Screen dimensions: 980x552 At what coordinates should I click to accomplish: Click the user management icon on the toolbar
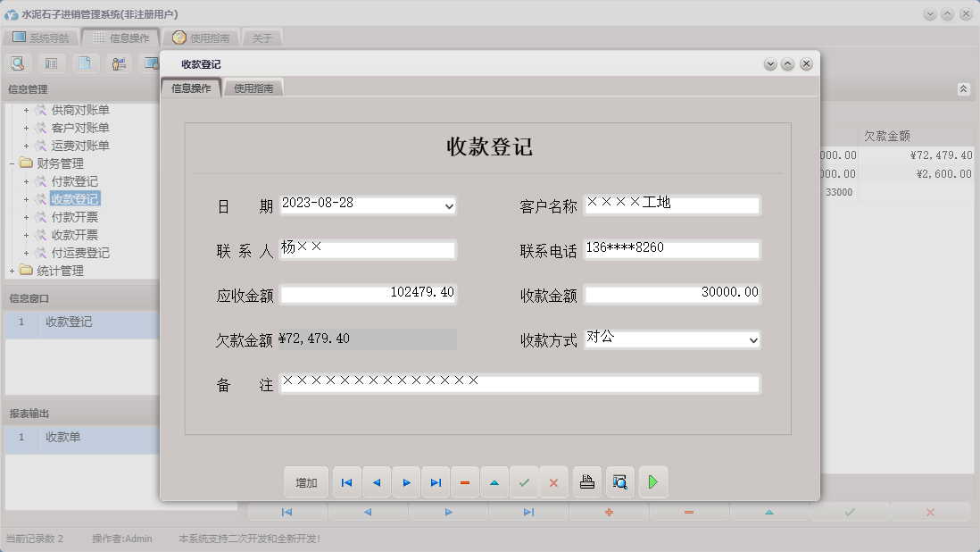pos(118,63)
